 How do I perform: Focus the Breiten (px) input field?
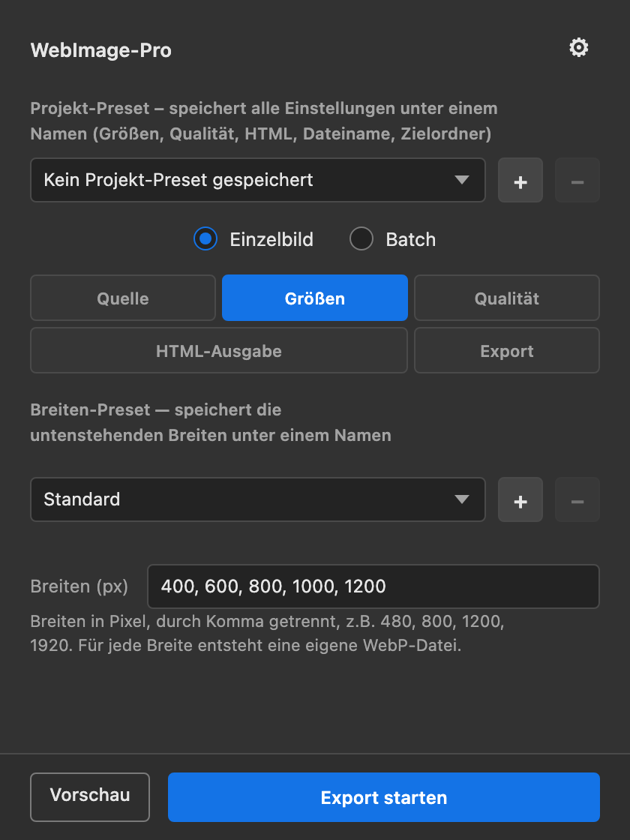(373, 586)
